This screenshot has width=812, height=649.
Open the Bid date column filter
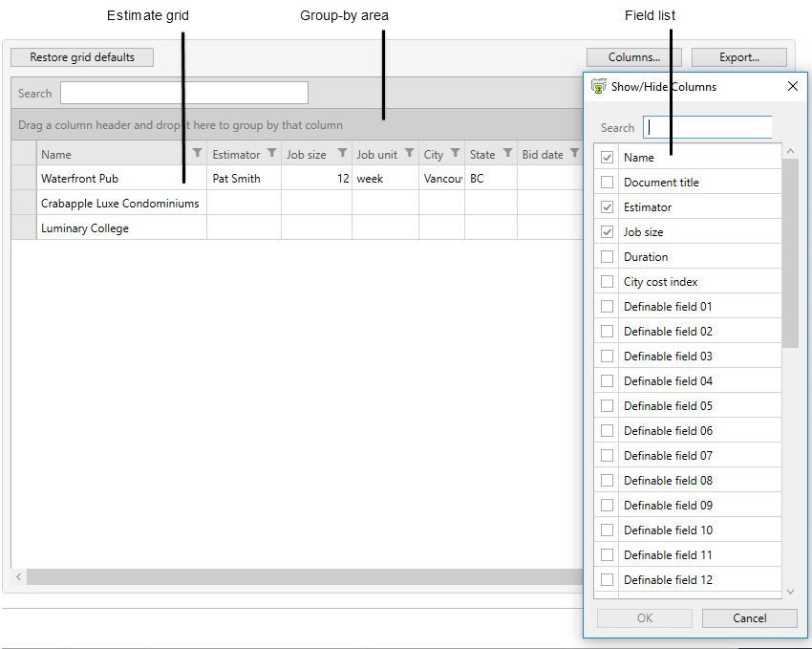(574, 153)
